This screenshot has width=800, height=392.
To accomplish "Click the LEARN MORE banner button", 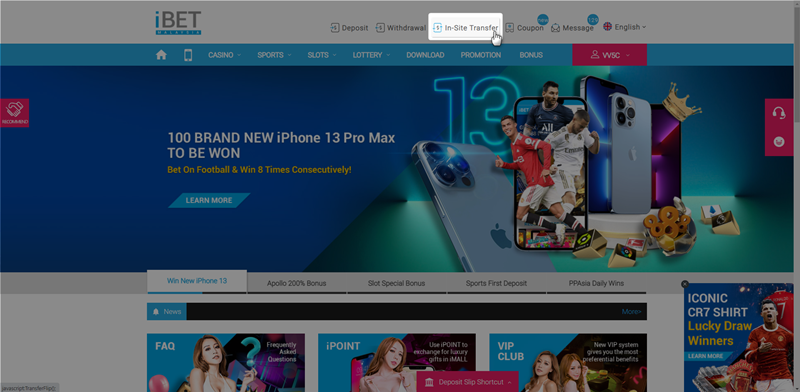I will [x=209, y=201].
